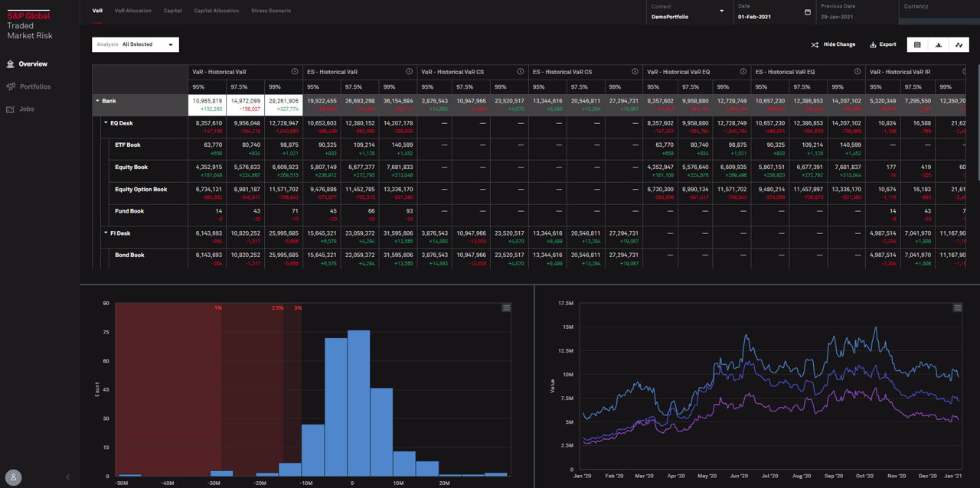The width and height of the screenshot is (980, 488).
Task: Switch to the VaR tab
Action: pyautogui.click(x=97, y=11)
